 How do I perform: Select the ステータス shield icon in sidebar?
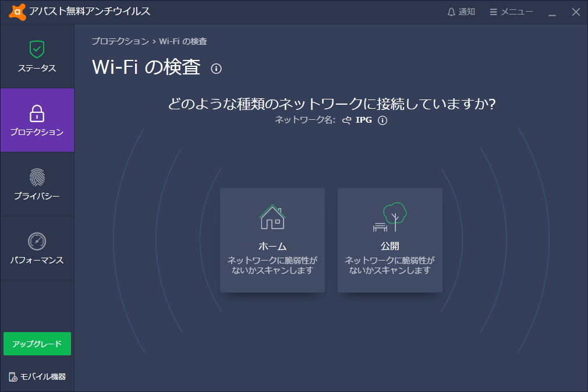click(x=37, y=51)
